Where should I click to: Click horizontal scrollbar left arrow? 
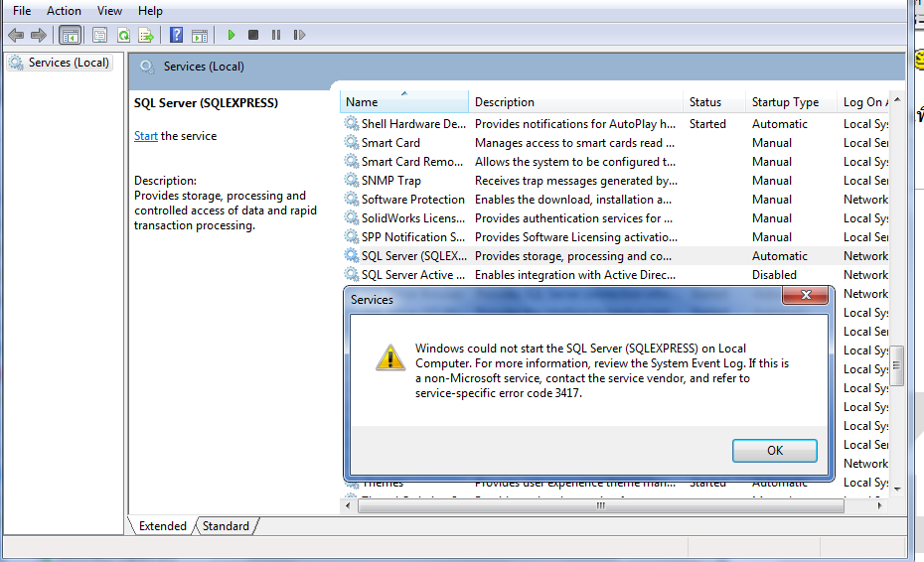349,505
